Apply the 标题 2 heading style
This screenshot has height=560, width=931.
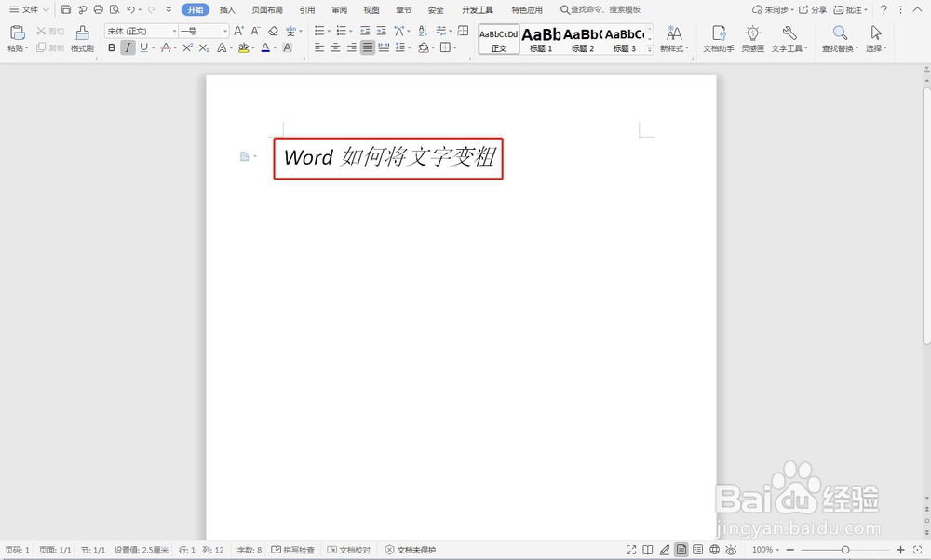pyautogui.click(x=583, y=40)
